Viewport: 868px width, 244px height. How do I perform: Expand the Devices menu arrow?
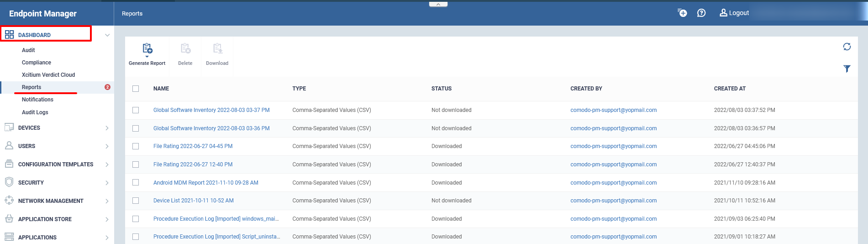(x=107, y=128)
